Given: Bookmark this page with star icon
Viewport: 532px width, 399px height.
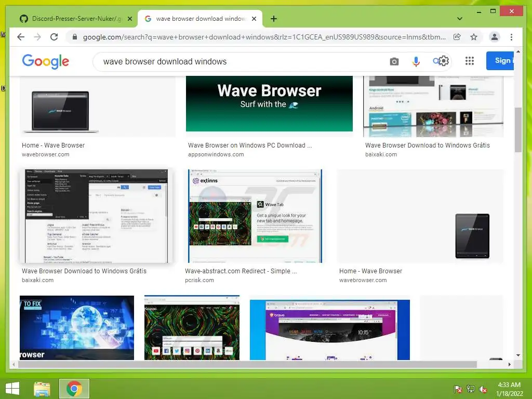Looking at the screenshot, I should [x=474, y=37].
